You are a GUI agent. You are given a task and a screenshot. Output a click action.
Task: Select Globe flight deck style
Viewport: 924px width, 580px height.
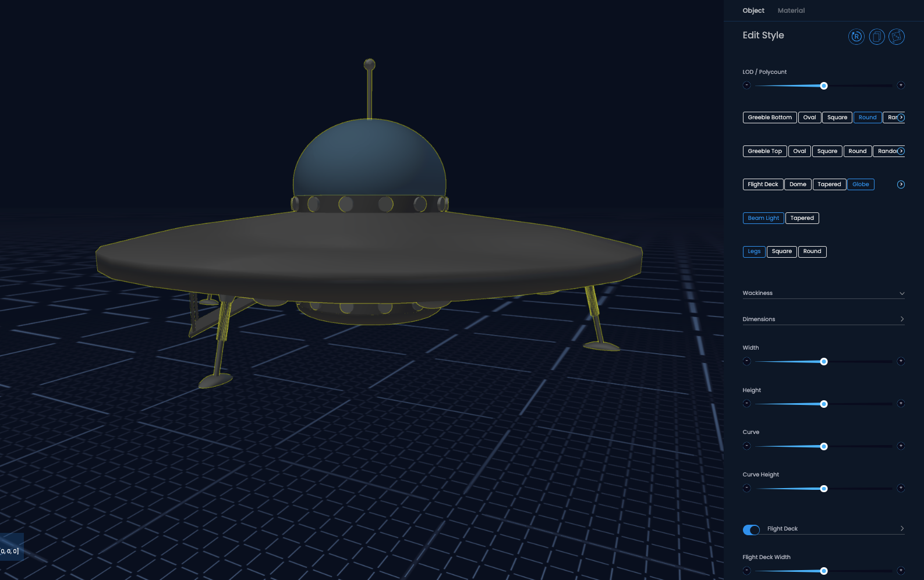[861, 184]
